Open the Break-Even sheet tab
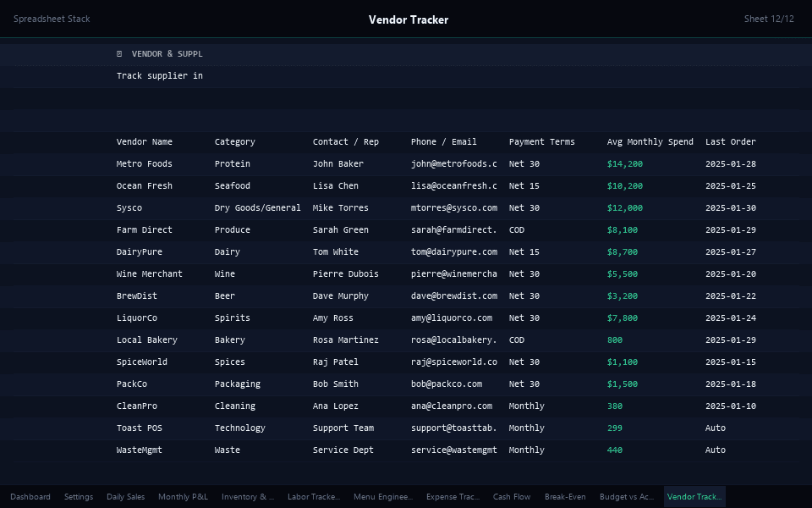Viewport: 812px width, 508px height. coord(564,497)
